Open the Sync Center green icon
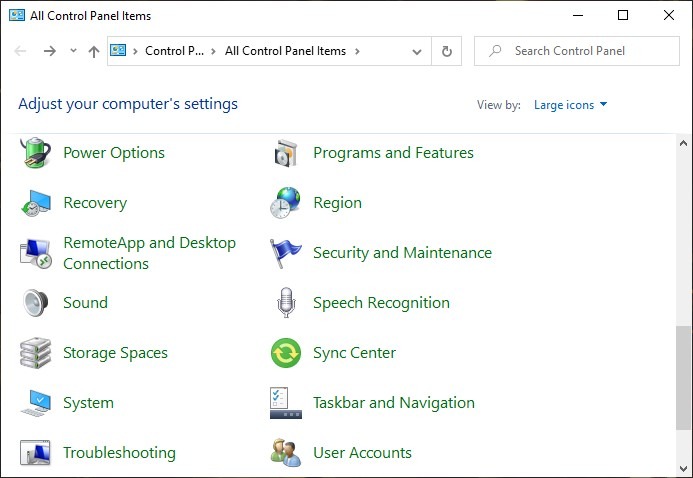Viewport: 693px width, 478px height. (286, 353)
